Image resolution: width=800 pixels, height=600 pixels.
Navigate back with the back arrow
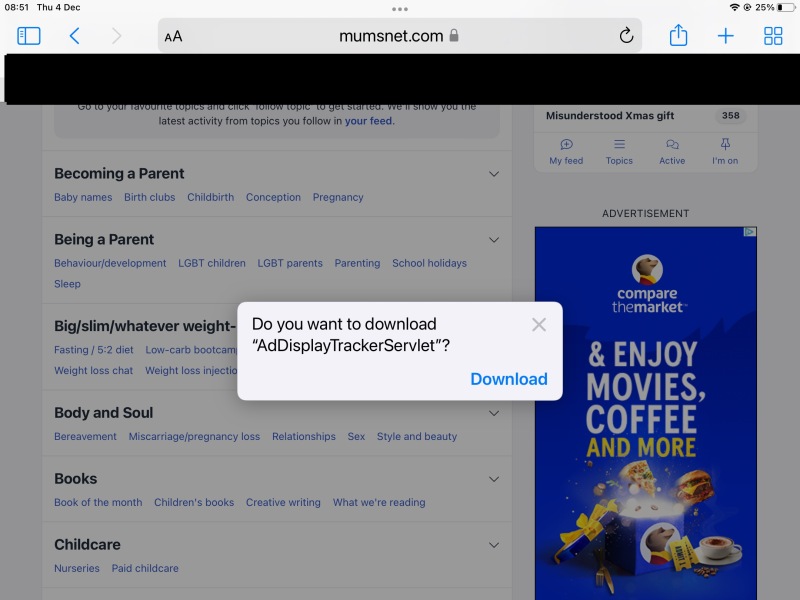(75, 35)
